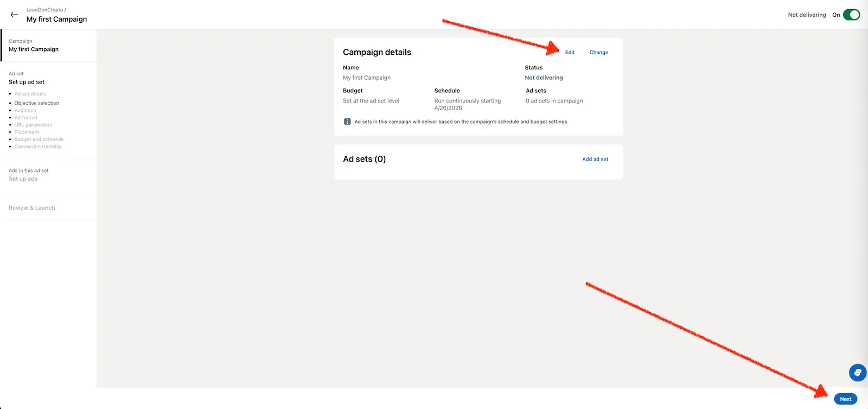Image resolution: width=868 pixels, height=409 pixels.
Task: Click the back arrow icon
Action: (x=15, y=15)
